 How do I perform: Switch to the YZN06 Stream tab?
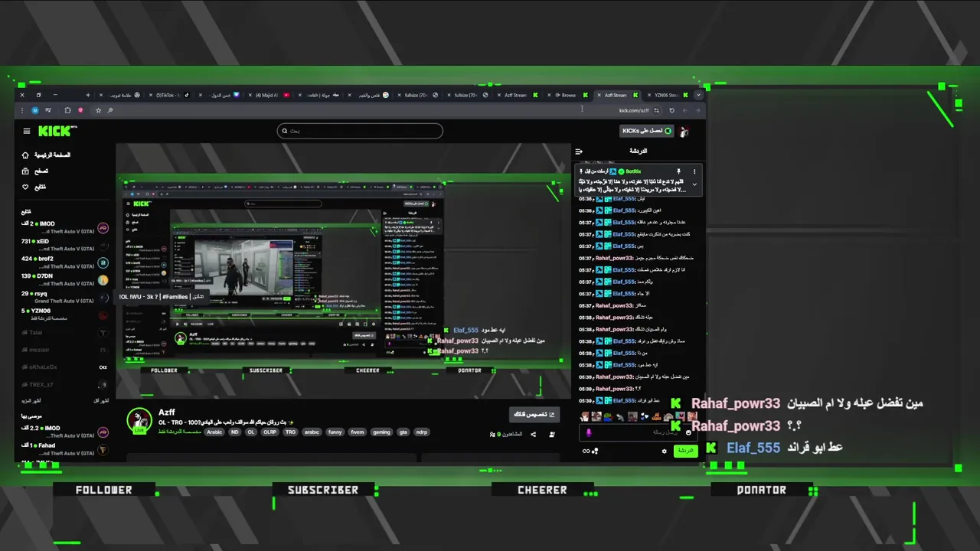(x=667, y=95)
